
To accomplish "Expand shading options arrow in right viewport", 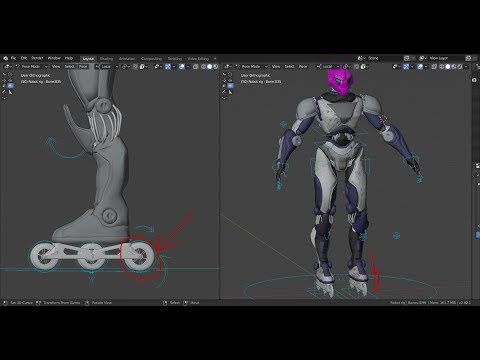I will tap(466, 67).
